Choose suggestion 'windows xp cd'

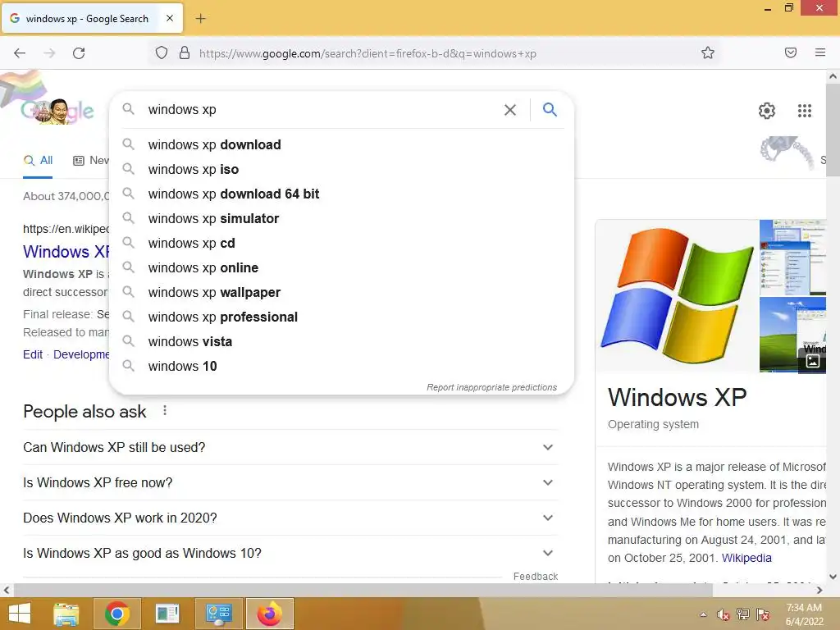pos(341,243)
